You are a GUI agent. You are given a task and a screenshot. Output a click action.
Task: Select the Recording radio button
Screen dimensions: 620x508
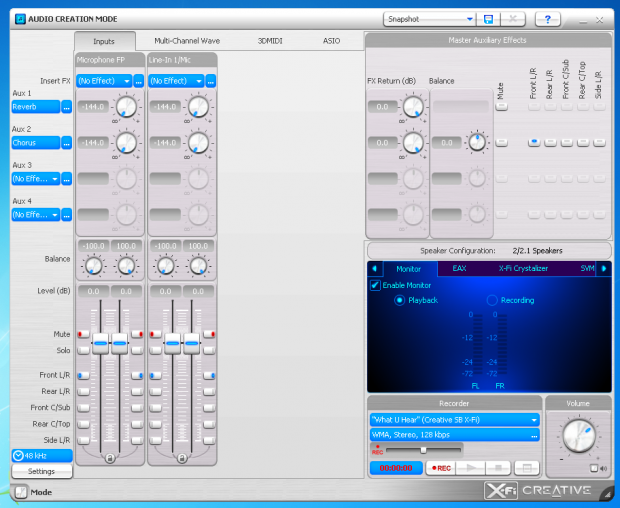(x=492, y=300)
